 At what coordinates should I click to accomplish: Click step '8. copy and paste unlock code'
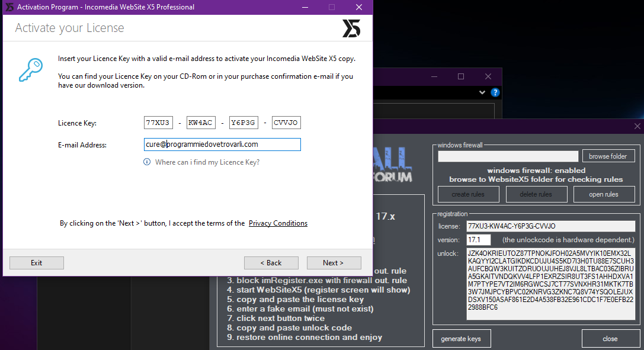point(290,328)
